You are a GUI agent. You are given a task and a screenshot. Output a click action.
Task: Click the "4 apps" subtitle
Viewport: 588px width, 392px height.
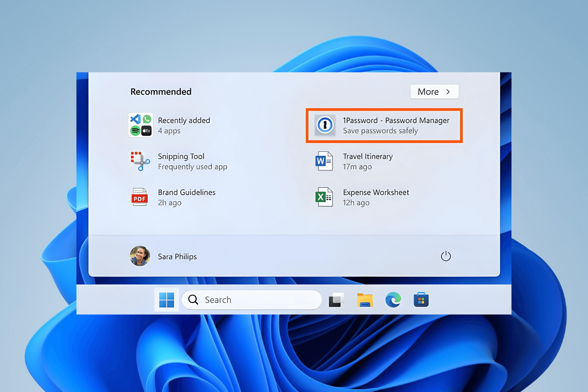point(169,131)
